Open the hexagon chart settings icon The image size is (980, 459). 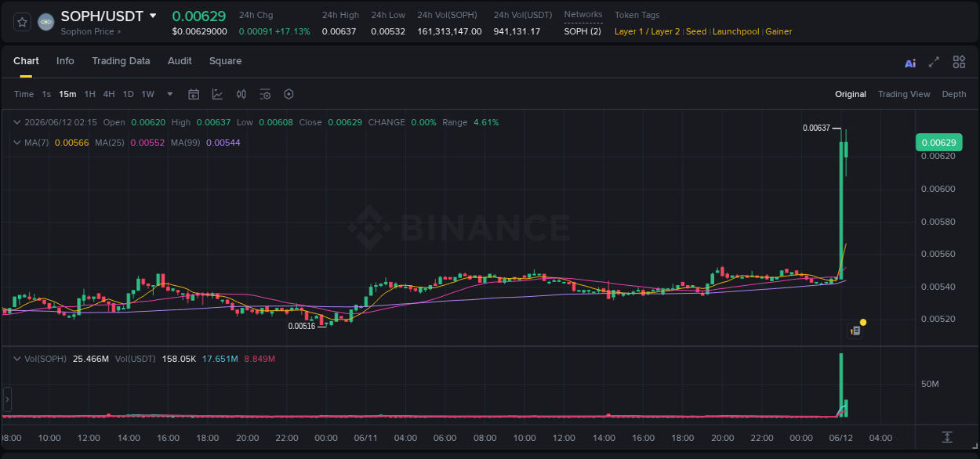click(289, 94)
